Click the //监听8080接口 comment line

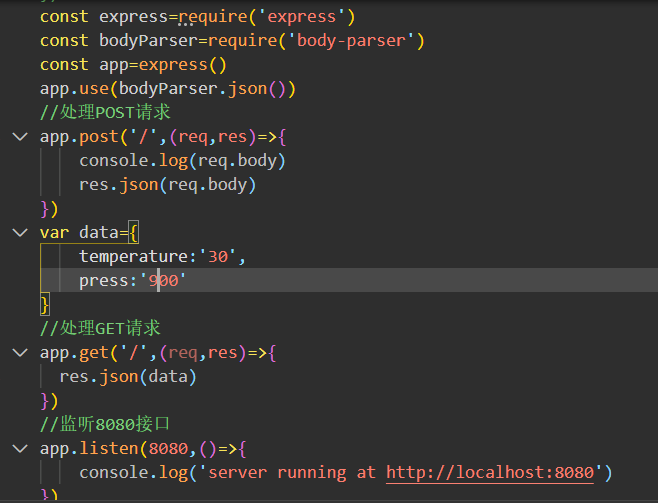105,424
